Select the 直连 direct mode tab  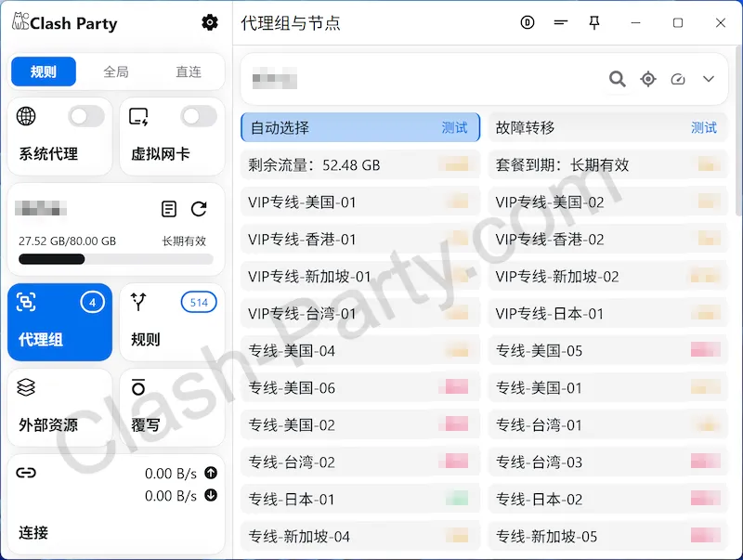[189, 72]
